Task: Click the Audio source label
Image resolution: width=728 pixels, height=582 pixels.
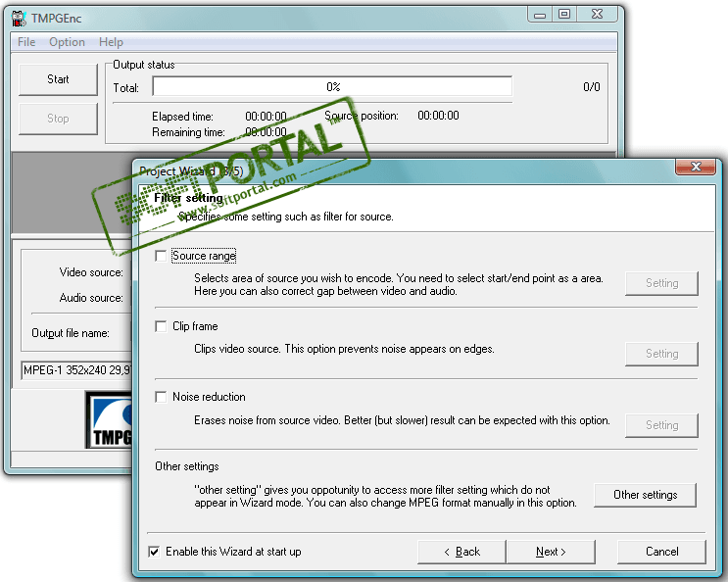Action: (x=91, y=298)
